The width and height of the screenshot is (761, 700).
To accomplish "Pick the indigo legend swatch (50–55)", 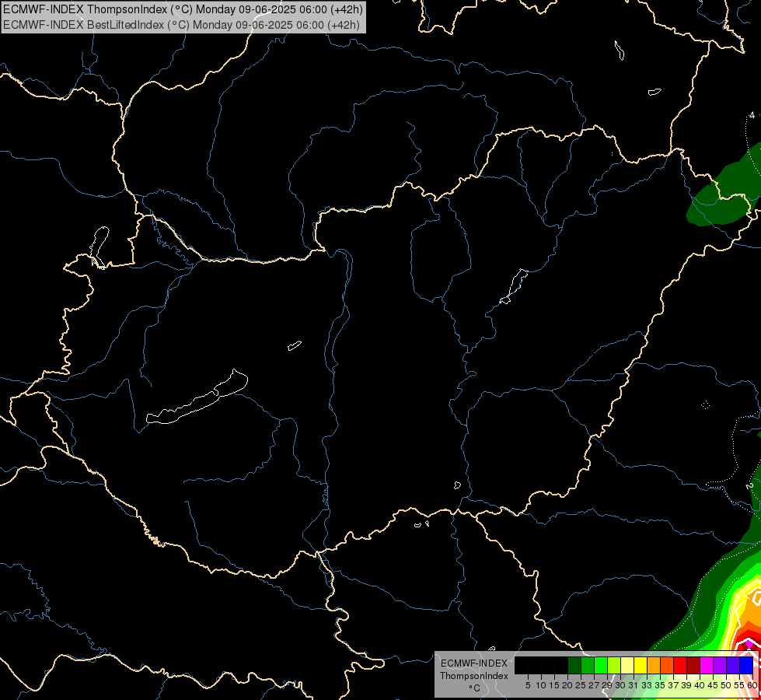I will point(733,665).
